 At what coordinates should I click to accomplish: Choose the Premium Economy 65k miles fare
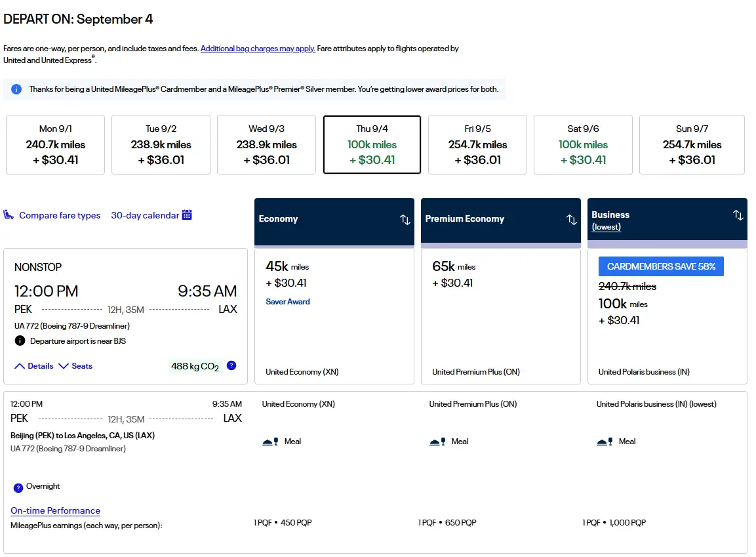tap(501, 316)
